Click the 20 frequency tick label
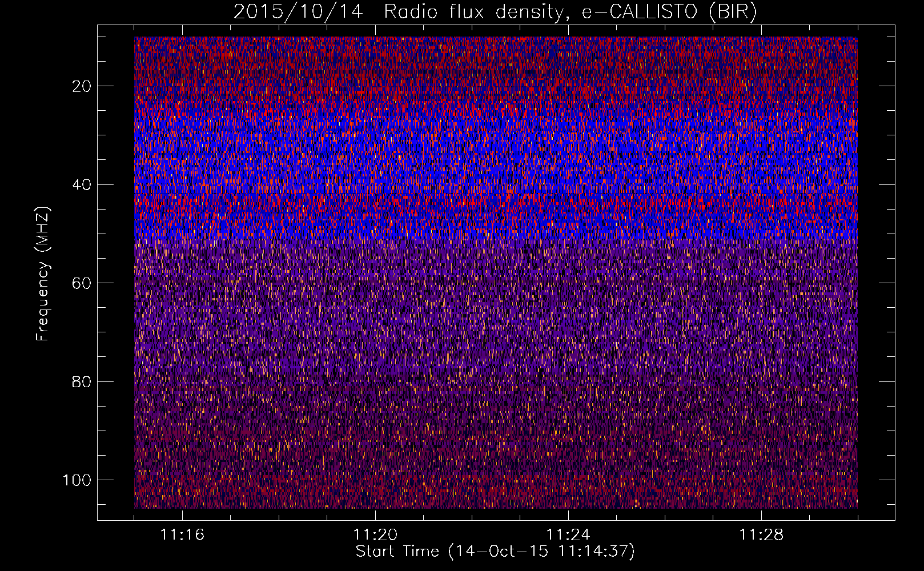The image size is (924, 571). click(82, 86)
